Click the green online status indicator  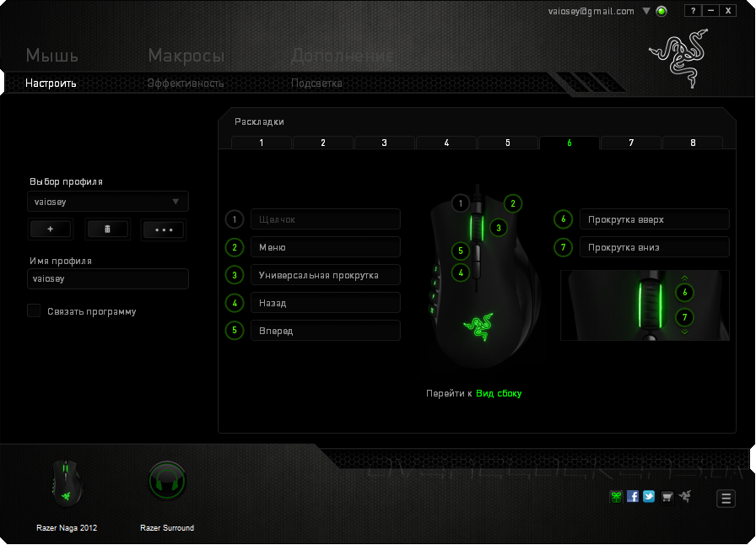(662, 11)
